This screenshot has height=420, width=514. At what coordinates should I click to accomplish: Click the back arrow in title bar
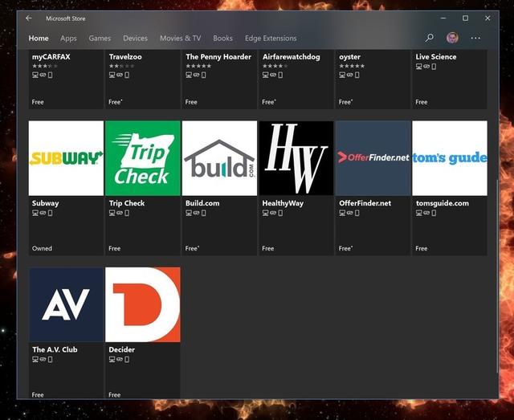(29, 18)
